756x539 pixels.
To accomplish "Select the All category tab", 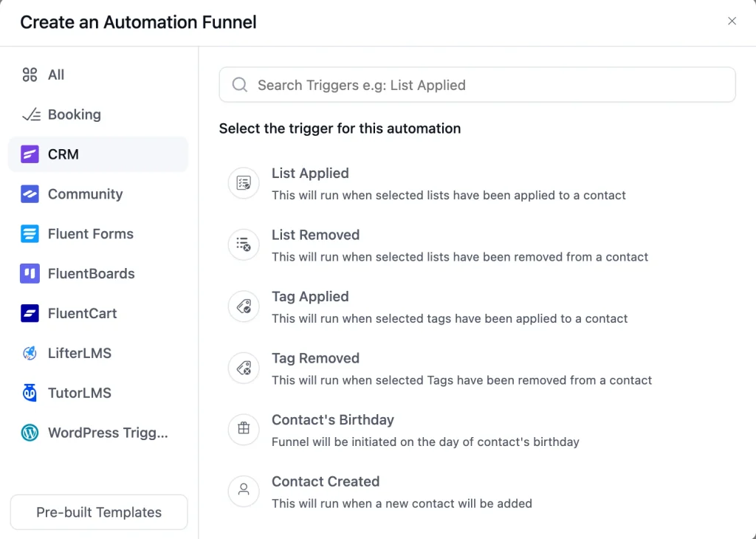I will 98,75.
